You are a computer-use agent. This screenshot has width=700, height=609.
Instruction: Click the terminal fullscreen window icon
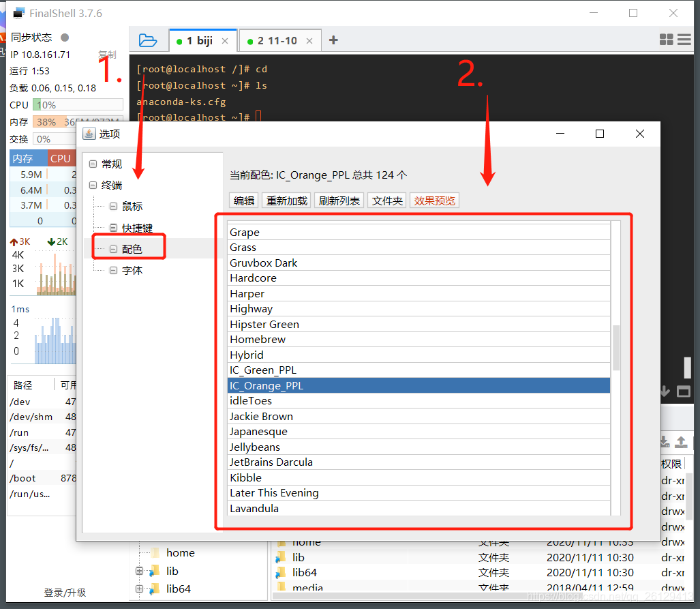(x=684, y=392)
